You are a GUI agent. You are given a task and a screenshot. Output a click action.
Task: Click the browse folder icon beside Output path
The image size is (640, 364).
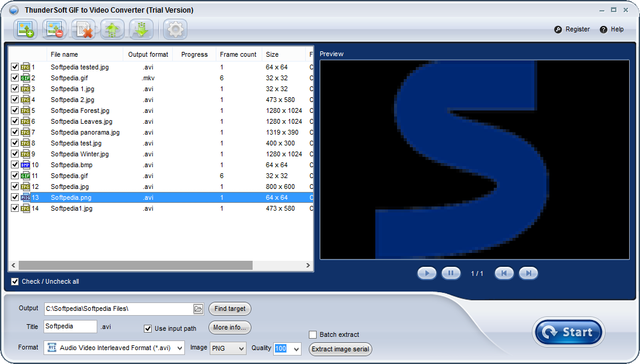pos(198,309)
